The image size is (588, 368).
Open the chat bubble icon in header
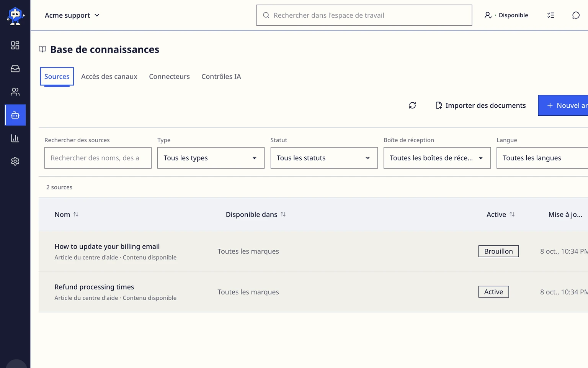click(576, 15)
